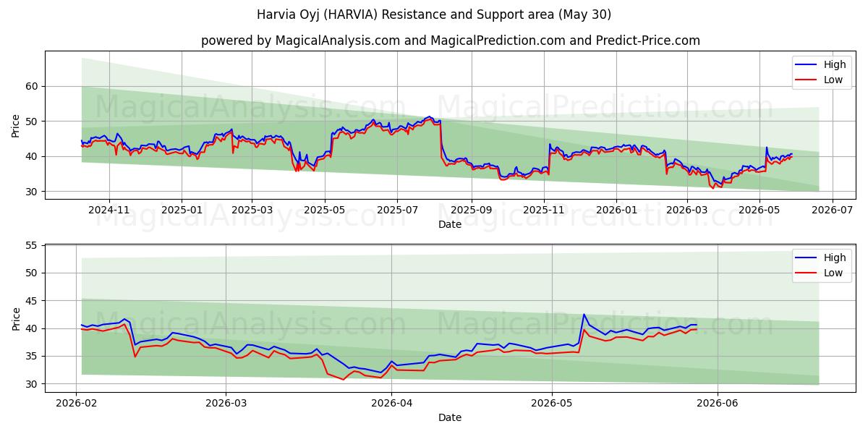Click the '2026-07' date tick label in the top chart

[832, 210]
